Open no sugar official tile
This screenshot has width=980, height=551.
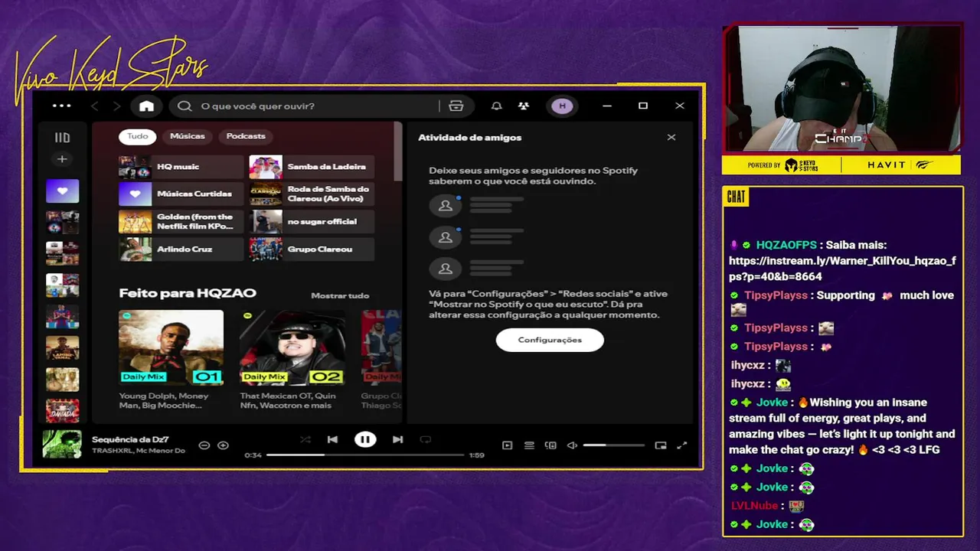pos(312,222)
